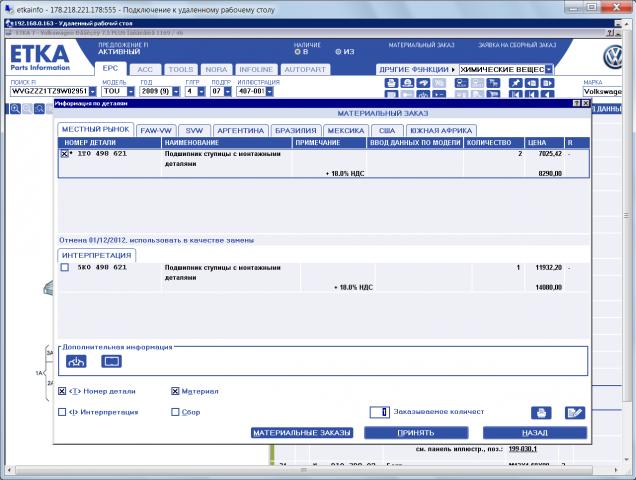Click the dialog help question-mark icon
The image size is (636, 480).
tap(577, 103)
